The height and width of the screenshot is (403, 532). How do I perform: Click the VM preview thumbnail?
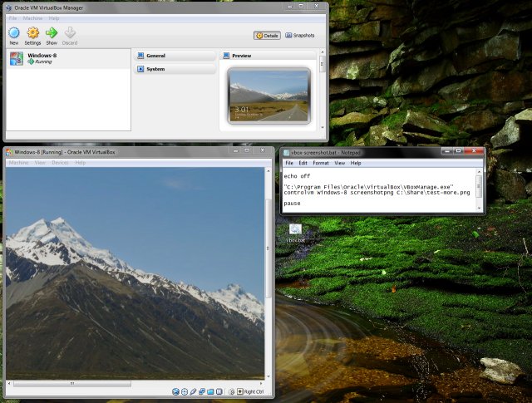[x=269, y=96]
